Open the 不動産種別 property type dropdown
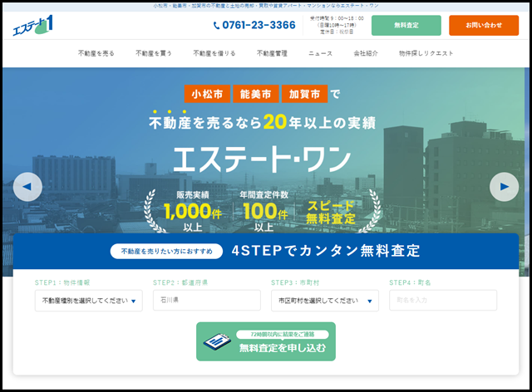This screenshot has height=392, width=532. click(89, 301)
